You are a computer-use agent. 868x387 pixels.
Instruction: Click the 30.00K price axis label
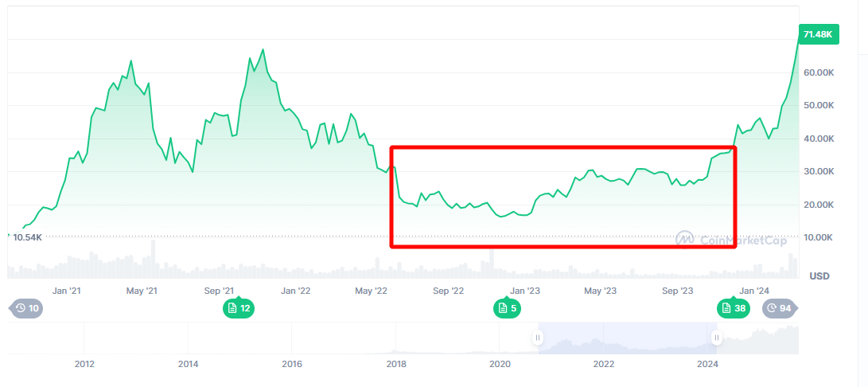click(817, 172)
